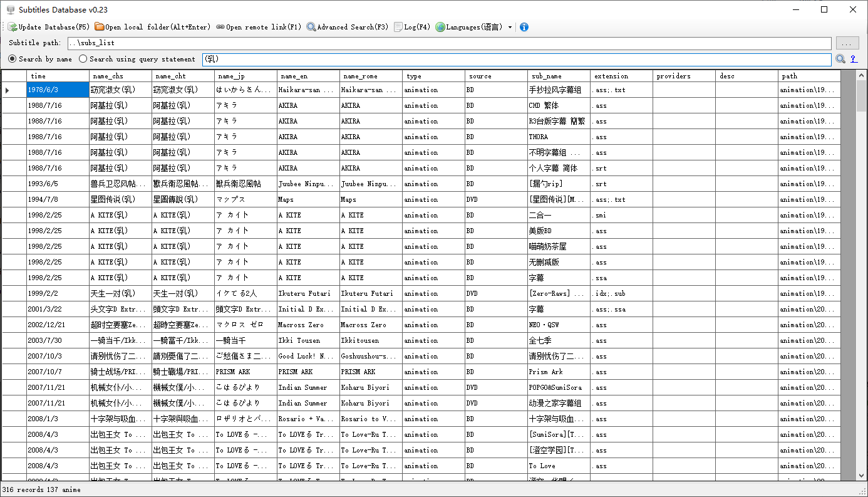Sort by the 'name_jp' column header

pyautogui.click(x=245, y=76)
